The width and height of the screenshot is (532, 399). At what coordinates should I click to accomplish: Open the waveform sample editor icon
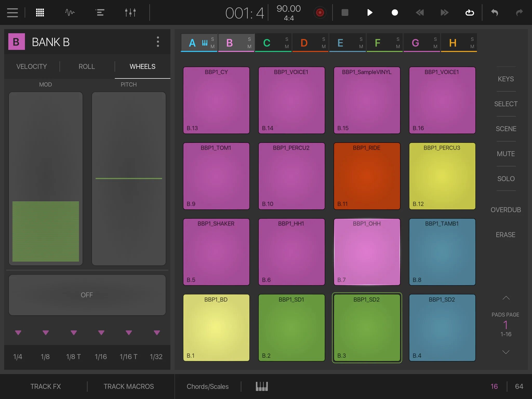(x=70, y=12)
